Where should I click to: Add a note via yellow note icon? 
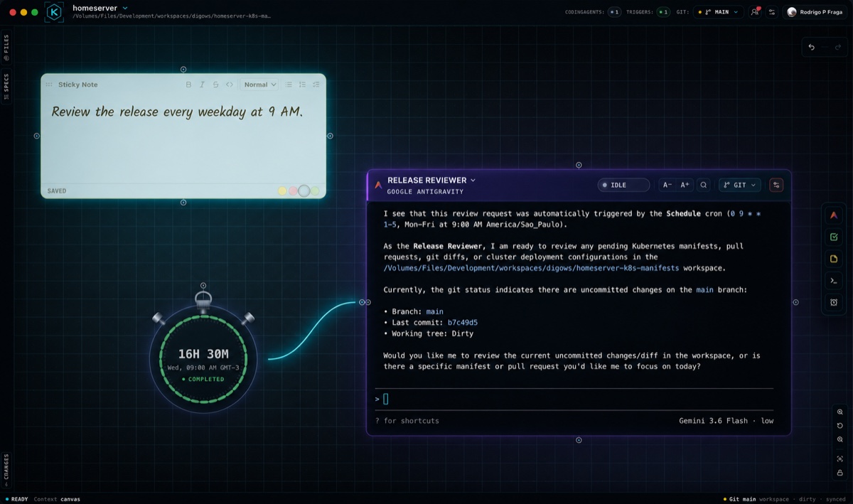[x=834, y=259]
